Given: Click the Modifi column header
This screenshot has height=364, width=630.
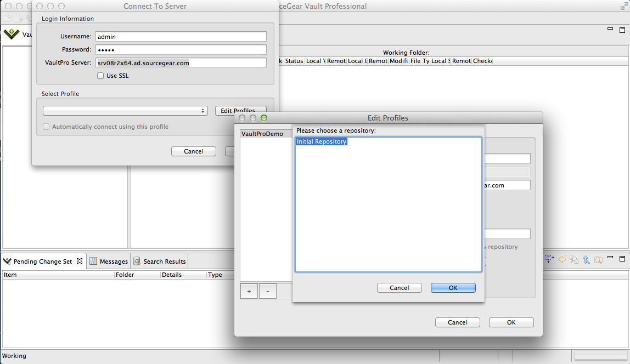Looking at the screenshot, I should (398, 61).
